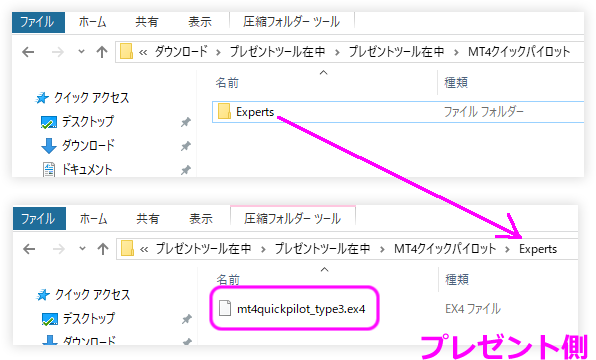Click デスクトップ icon in upper window sidebar
The width and height of the screenshot is (596, 360).
click(49, 122)
